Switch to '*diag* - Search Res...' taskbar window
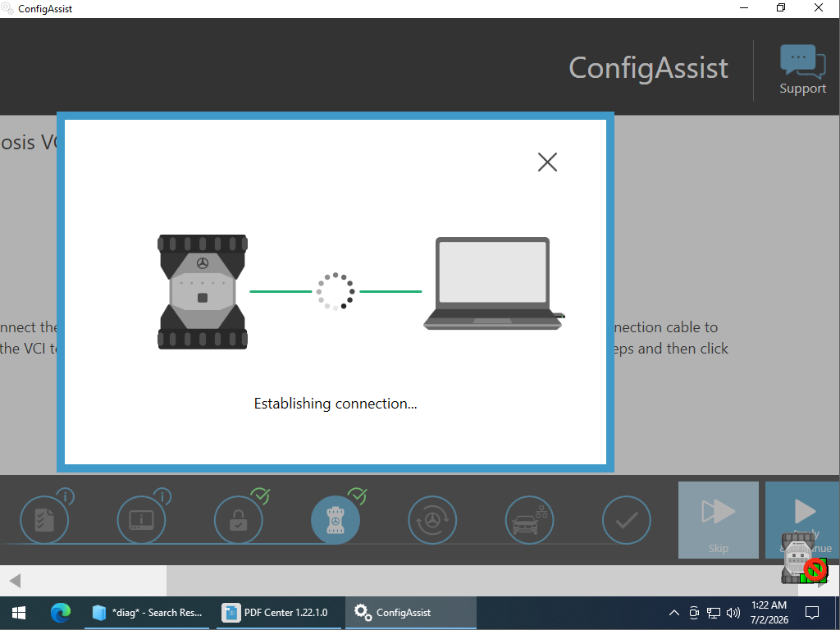The width and height of the screenshot is (840, 630). [x=147, y=613]
